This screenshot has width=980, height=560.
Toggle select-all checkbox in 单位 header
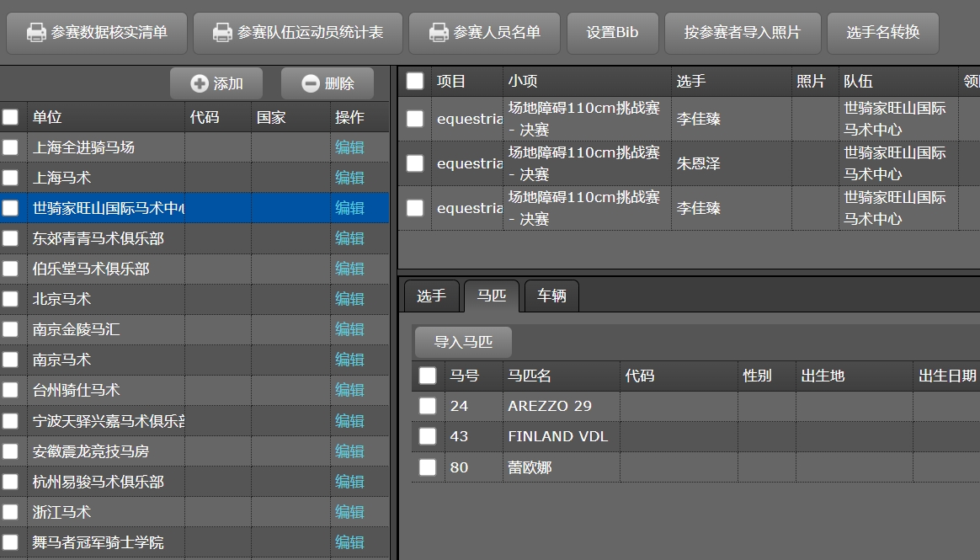(10, 117)
